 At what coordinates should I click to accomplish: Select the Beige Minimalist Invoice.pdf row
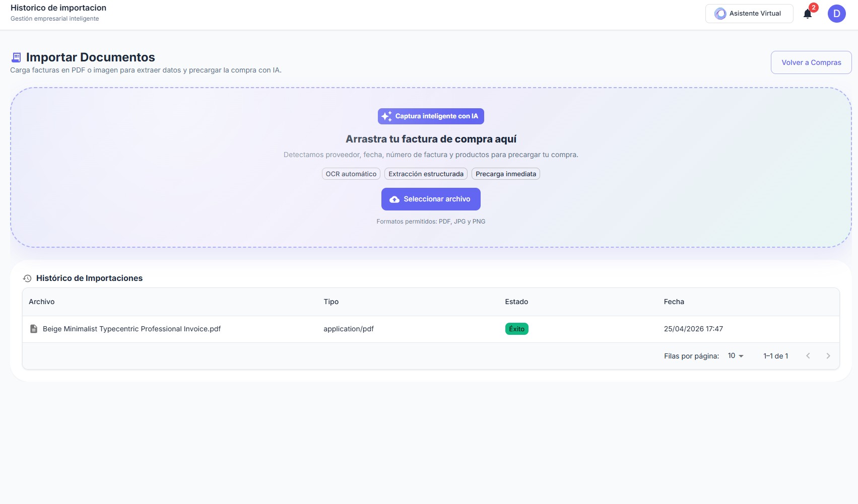(431, 329)
